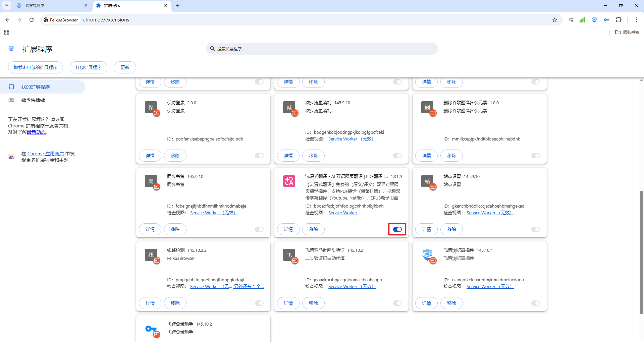Open 键盘快捷键 in the sidebar
Image resolution: width=644 pixels, height=342 pixels.
[x=43, y=100]
